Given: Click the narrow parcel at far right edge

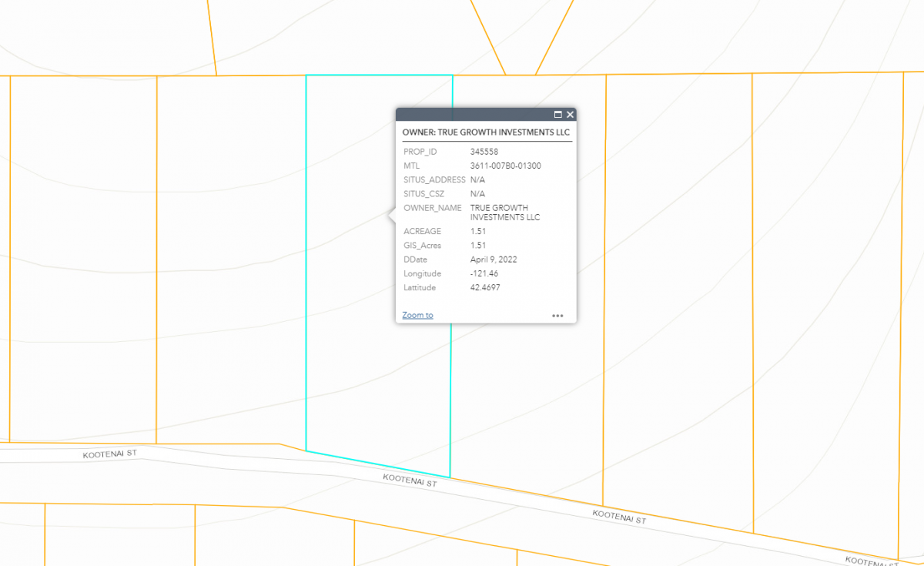Looking at the screenshot, I should tap(912, 308).
